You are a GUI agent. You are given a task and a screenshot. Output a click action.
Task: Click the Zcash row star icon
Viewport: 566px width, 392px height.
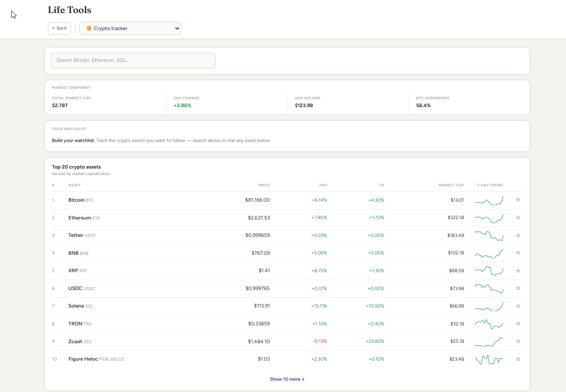click(518, 341)
